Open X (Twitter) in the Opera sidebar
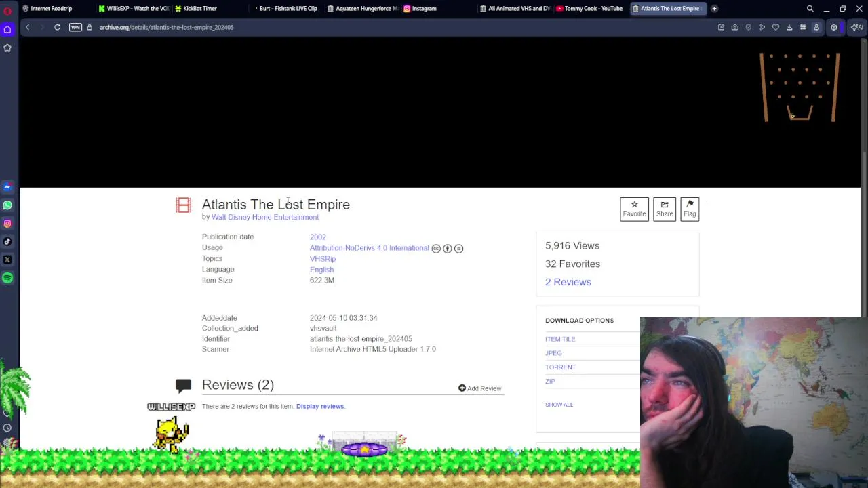868x488 pixels. (x=7, y=260)
